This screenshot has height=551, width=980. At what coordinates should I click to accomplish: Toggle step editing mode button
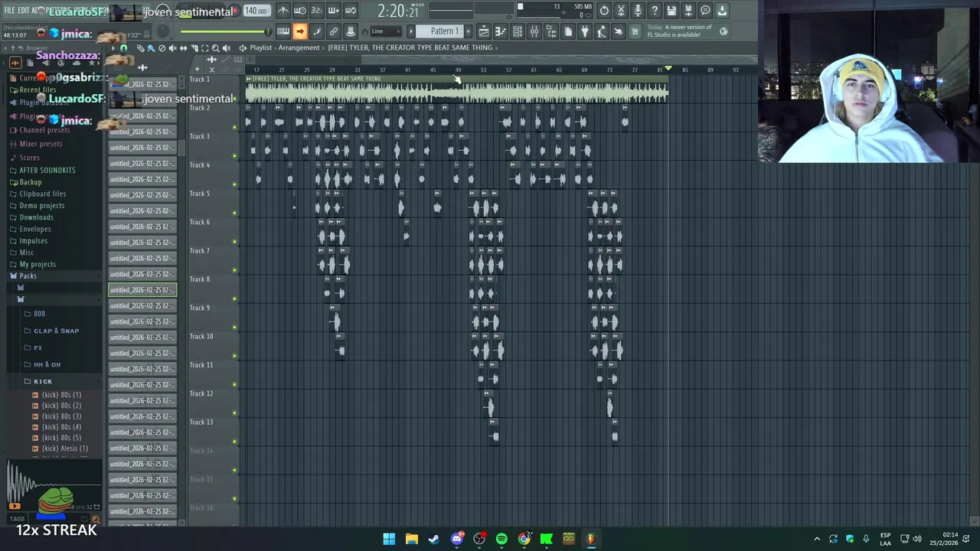[317, 31]
